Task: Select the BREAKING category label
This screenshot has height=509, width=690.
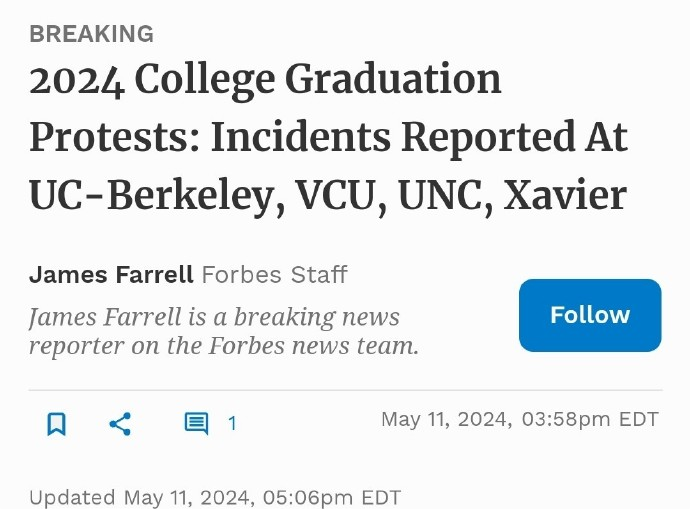Action: click(x=92, y=34)
